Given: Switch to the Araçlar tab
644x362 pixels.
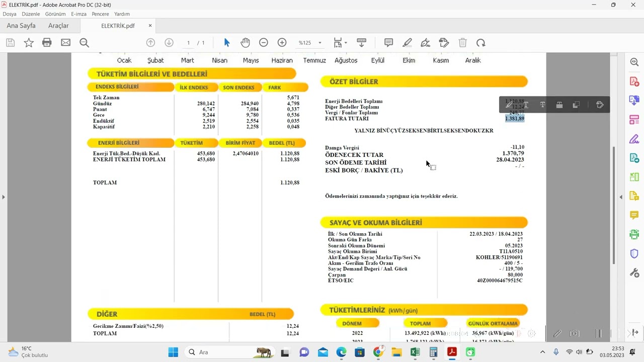Looking at the screenshot, I should (x=58, y=26).
